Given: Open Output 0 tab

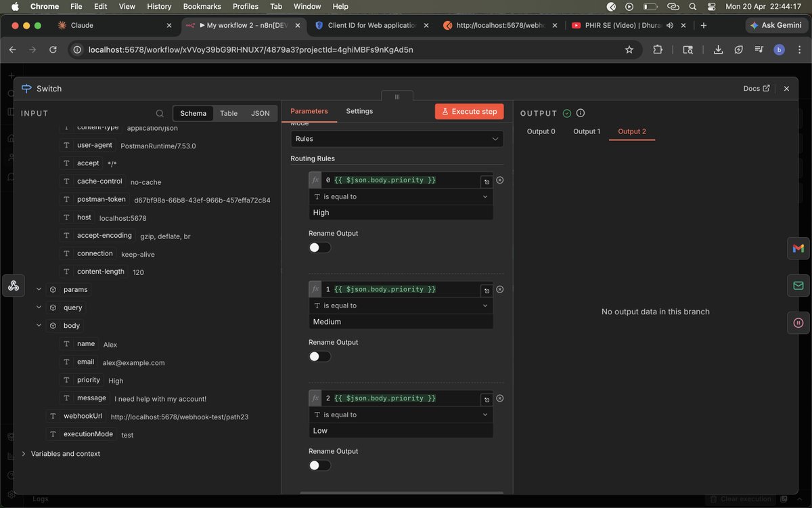Looking at the screenshot, I should click(x=541, y=131).
